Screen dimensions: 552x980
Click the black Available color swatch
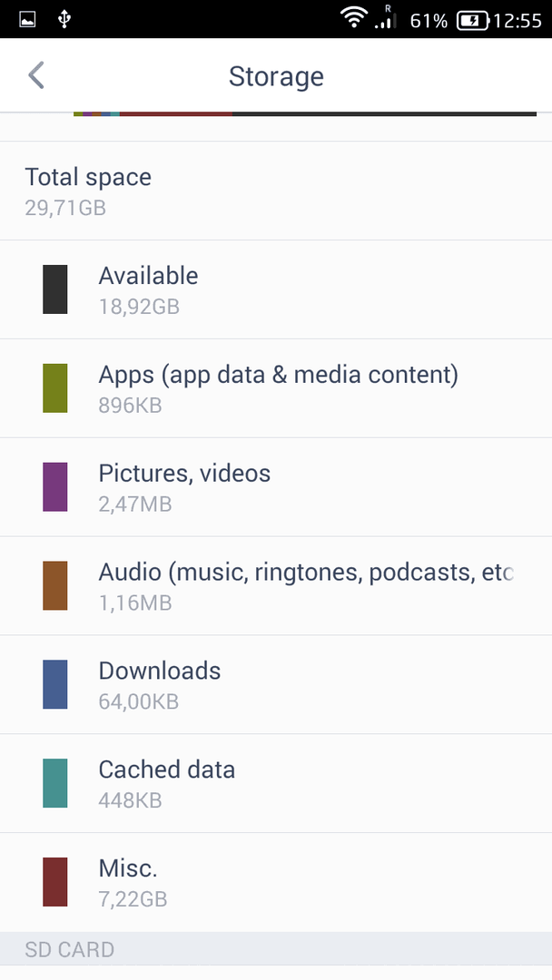point(55,289)
